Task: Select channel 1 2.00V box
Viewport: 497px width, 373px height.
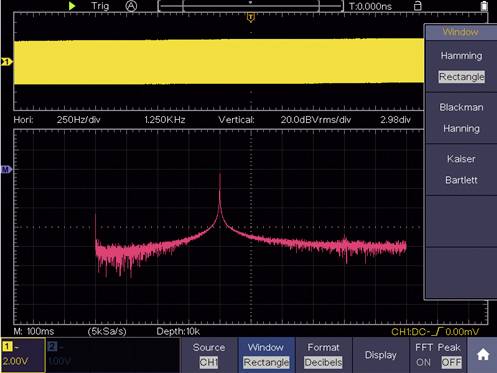Action: 23,355
